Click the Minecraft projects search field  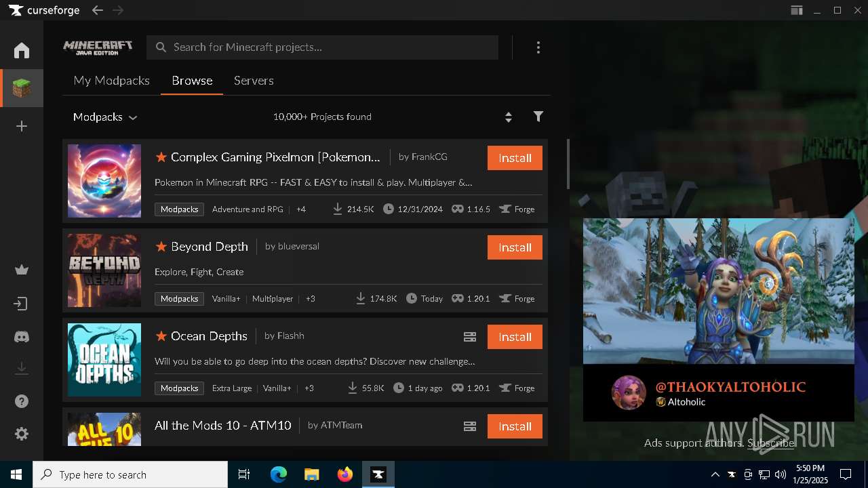[322, 47]
